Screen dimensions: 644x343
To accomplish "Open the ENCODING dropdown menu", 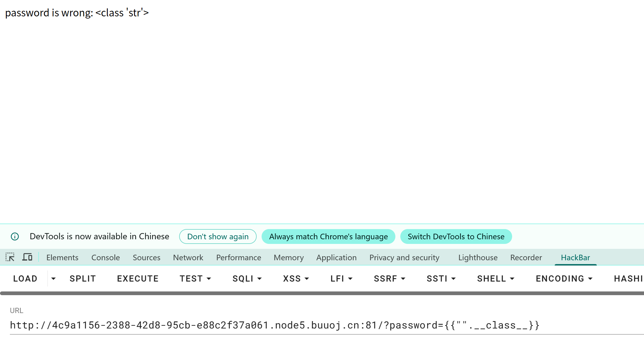I will [x=564, y=278].
